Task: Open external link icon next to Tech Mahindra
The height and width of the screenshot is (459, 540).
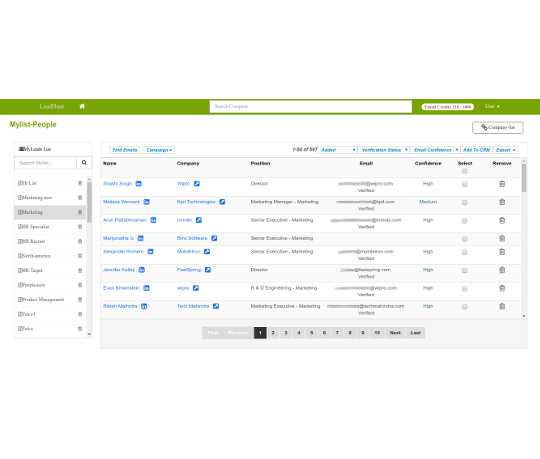Action: pos(216,306)
